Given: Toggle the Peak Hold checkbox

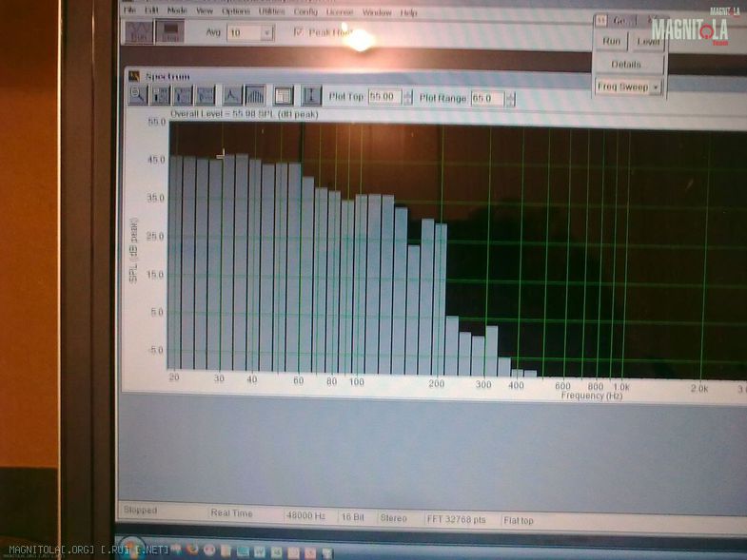Looking at the screenshot, I should (299, 32).
